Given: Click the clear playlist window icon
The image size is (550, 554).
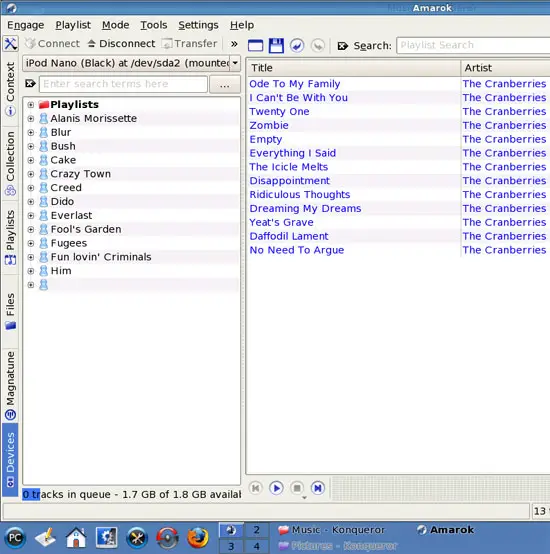Looking at the screenshot, I should click(255, 46).
